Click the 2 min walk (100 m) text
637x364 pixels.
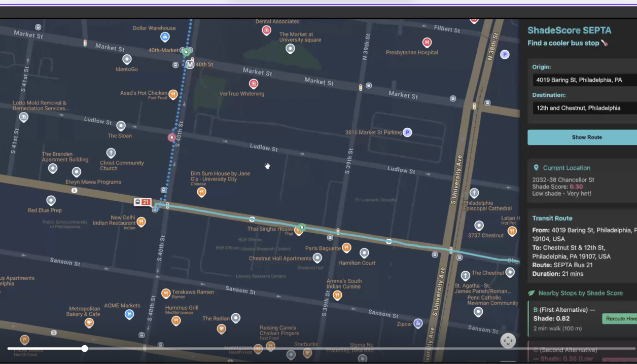557,329
